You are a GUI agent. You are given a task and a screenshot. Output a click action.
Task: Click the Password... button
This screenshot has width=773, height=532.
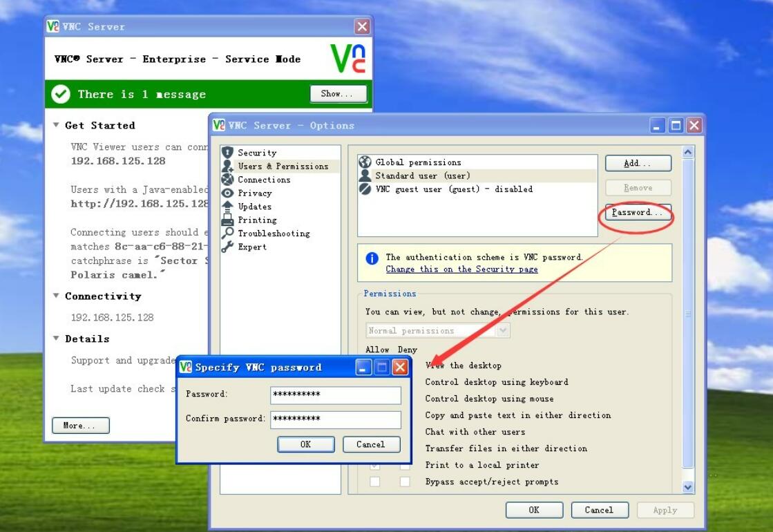click(638, 213)
